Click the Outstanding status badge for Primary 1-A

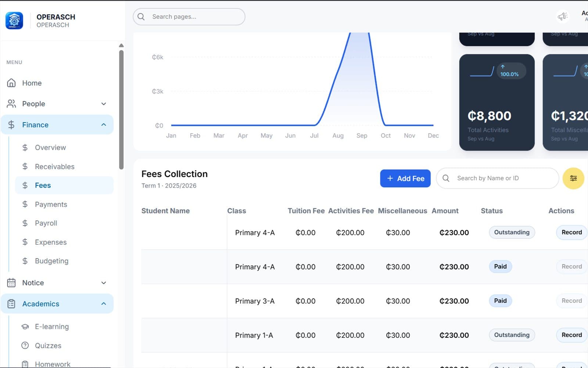point(512,335)
